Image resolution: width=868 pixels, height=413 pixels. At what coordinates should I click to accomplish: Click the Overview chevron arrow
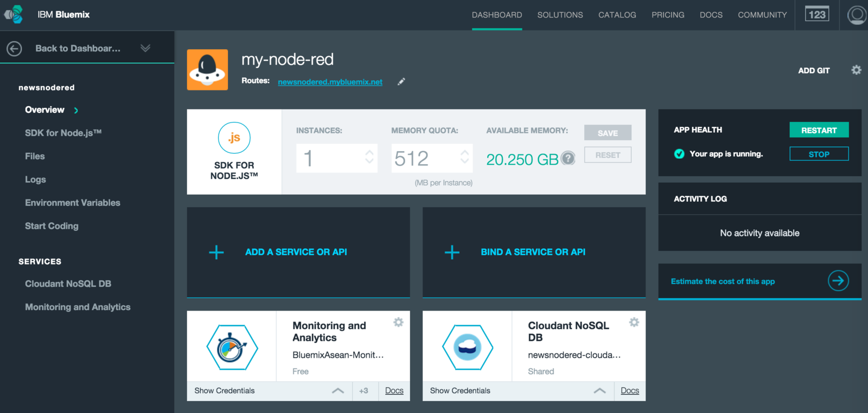76,111
